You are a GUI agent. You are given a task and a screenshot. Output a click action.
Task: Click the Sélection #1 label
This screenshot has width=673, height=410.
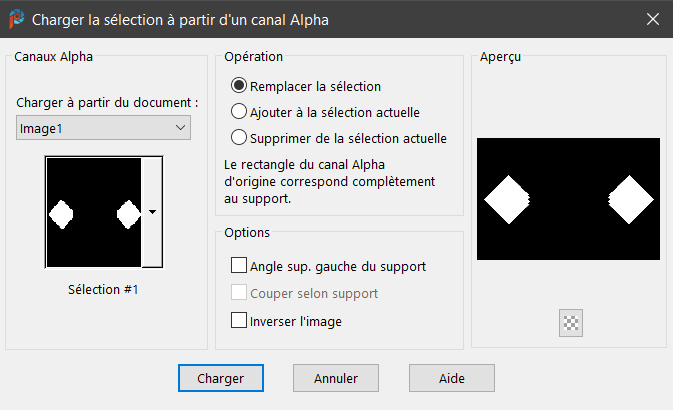pyautogui.click(x=103, y=290)
